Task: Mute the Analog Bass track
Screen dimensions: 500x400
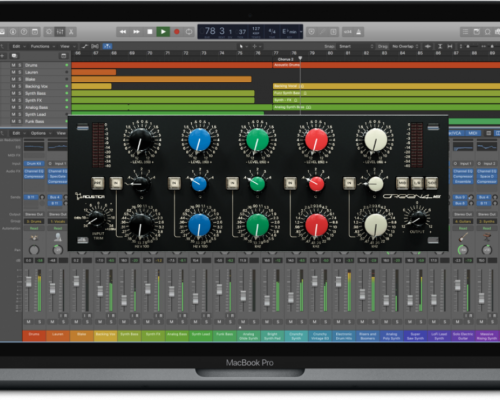Action: pos(13,107)
